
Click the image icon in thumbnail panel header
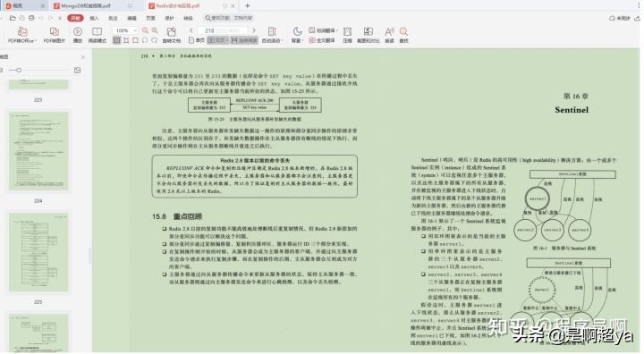77,71
